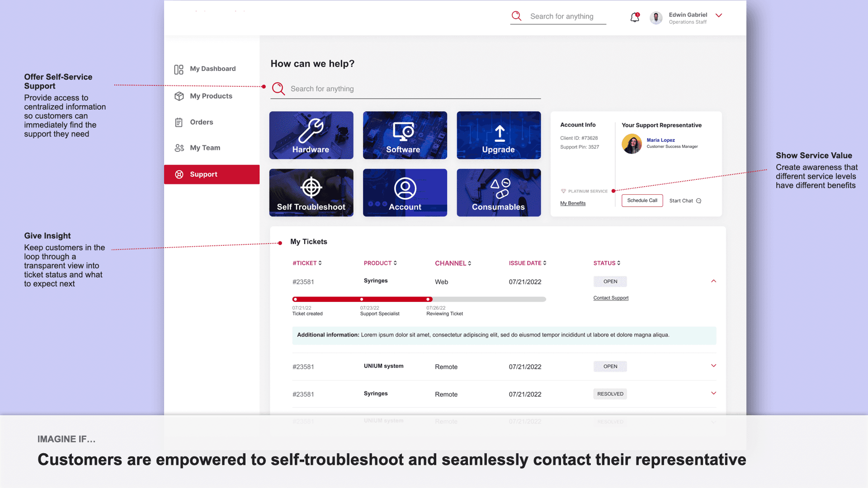
Task: Open My Products sidebar item
Action: tap(211, 96)
